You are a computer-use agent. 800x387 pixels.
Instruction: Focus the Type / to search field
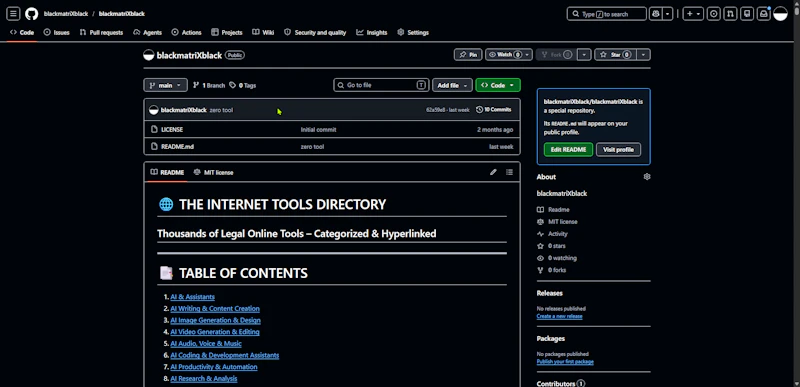pyautogui.click(x=607, y=14)
